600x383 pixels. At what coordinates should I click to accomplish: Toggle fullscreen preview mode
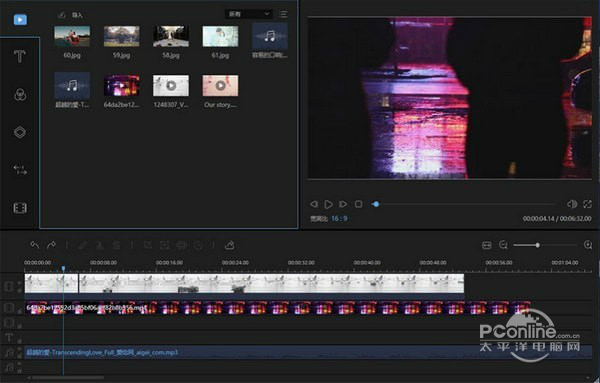587,204
